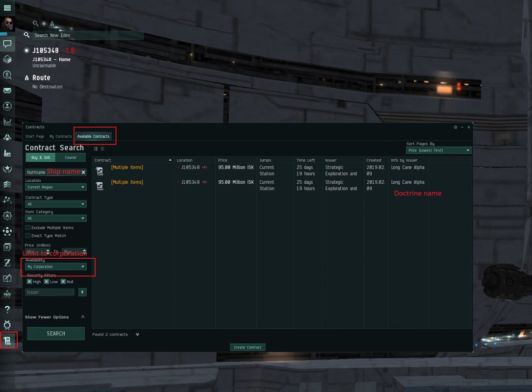Increase the minimum price stepper
This screenshot has width=532, height=392.
point(48,250)
